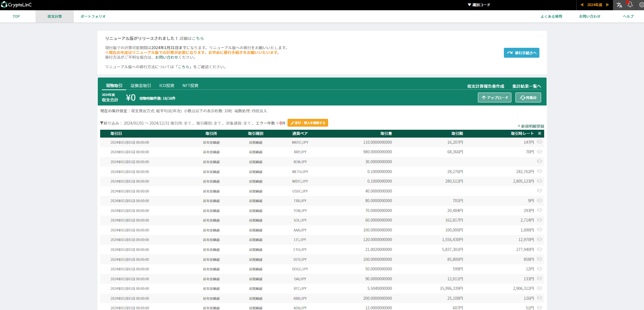The image size is (644, 310).
Task: Switch to 現物取引 tab
Action: tap(114, 86)
